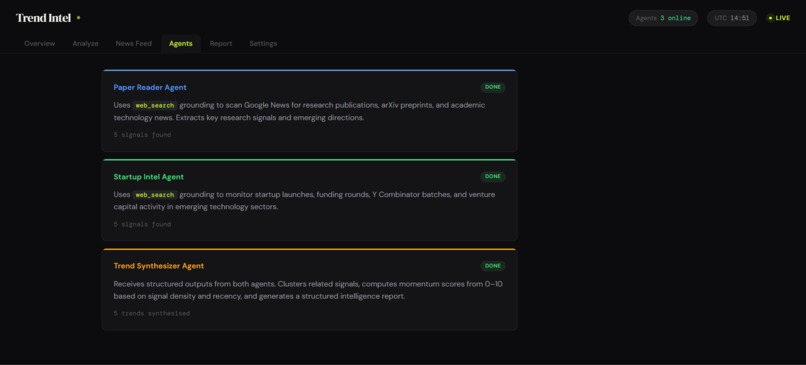This screenshot has width=806, height=365.
Task: Click the DONE badge on Paper Reader Agent
Action: click(493, 87)
